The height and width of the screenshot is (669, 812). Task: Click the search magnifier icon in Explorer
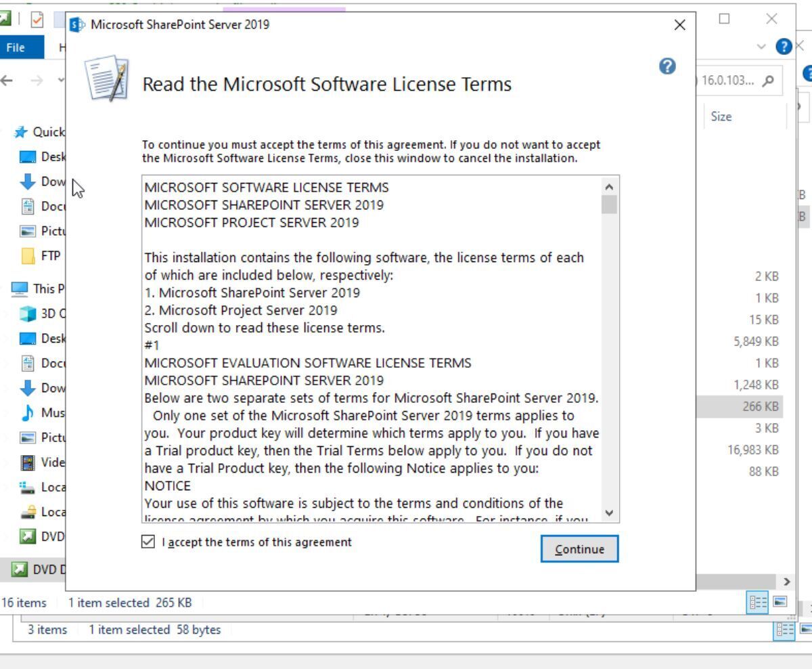(767, 81)
